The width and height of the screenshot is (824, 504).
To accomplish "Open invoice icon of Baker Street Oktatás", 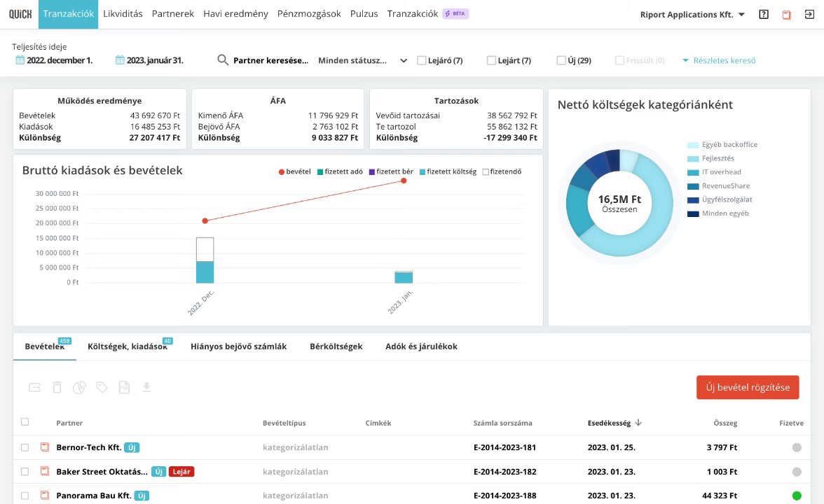I will point(45,472).
